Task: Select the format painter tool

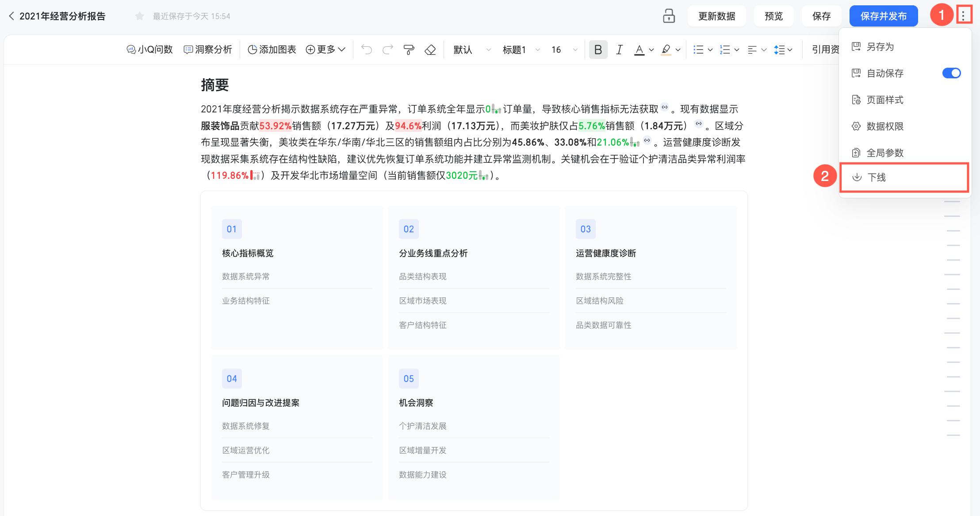Action: click(x=409, y=50)
